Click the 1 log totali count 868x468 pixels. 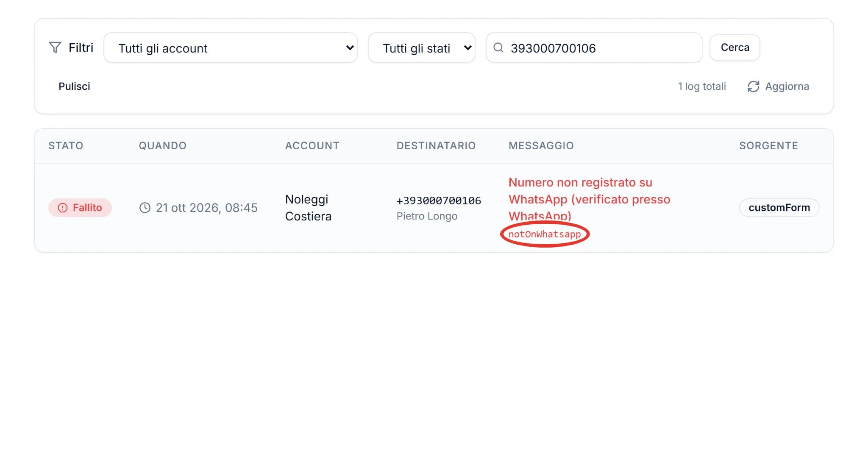coord(702,86)
